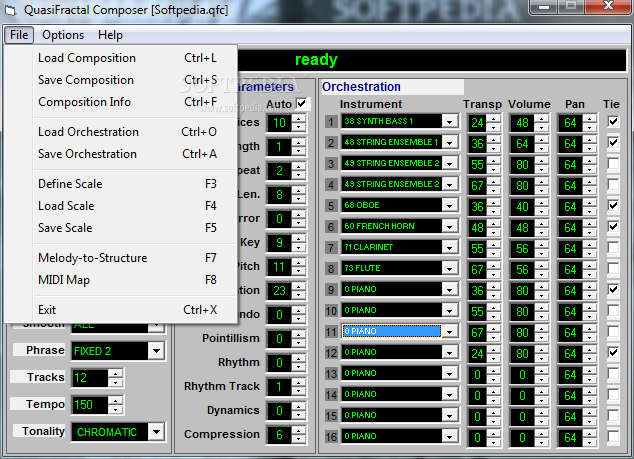Image resolution: width=634 pixels, height=459 pixels.
Task: Open the 60 French Horn instrument dropdown
Action: click(450, 226)
